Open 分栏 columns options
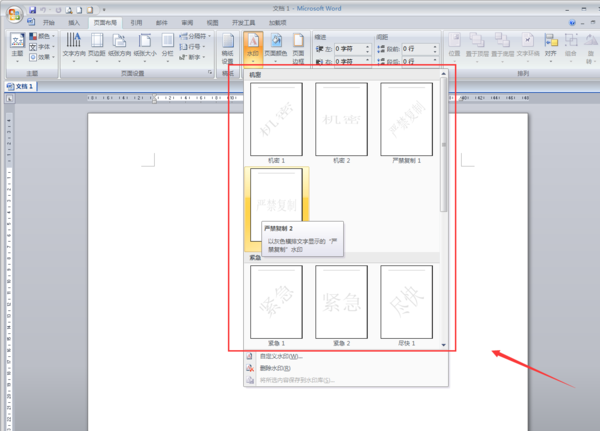This screenshot has height=431, width=600. 168,48
